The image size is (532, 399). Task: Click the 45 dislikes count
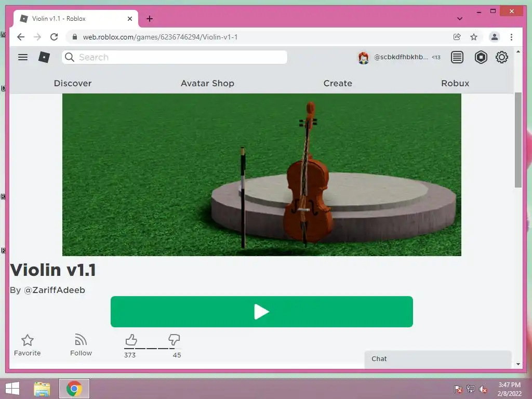(177, 355)
